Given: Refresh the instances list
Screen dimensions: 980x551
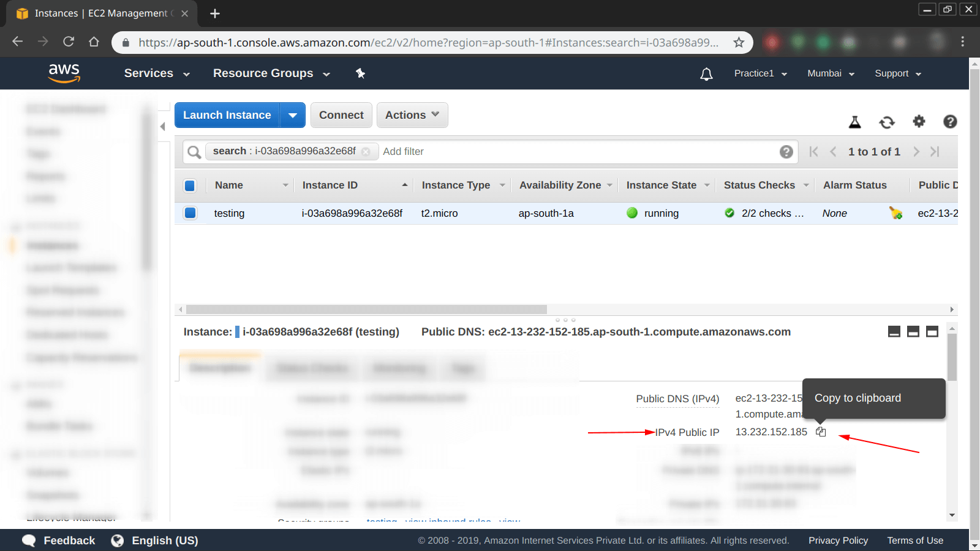Looking at the screenshot, I should [886, 122].
